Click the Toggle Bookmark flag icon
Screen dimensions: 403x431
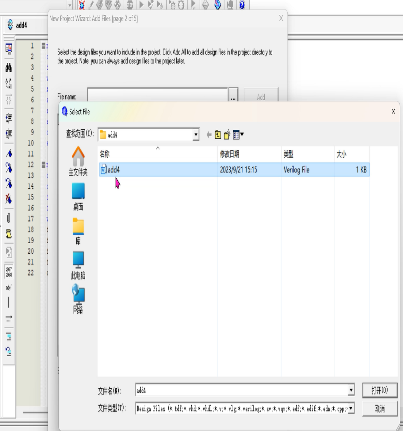tap(9, 154)
